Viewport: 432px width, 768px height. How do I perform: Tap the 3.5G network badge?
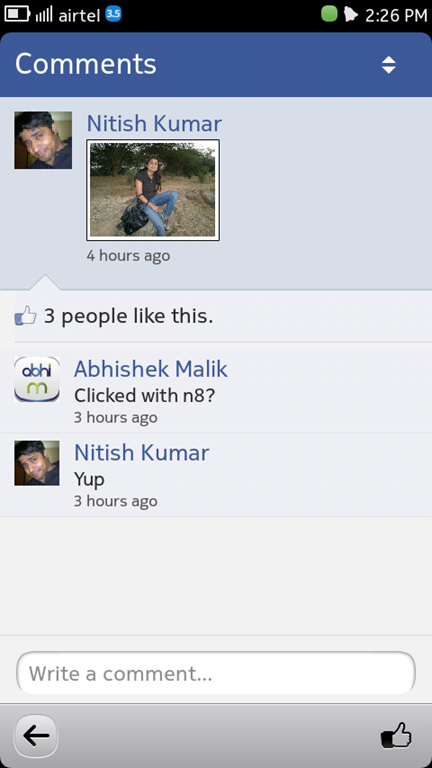point(114,14)
